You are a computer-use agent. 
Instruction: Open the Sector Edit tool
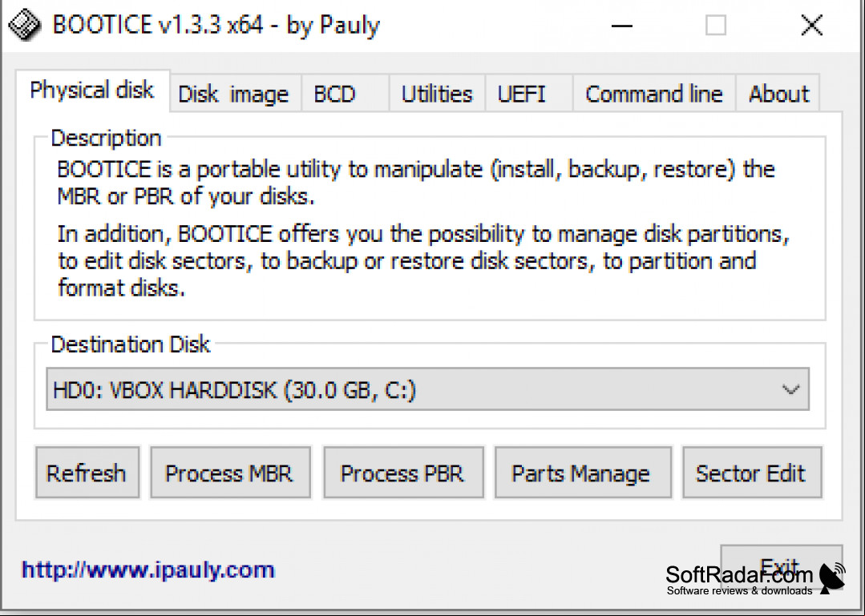pyautogui.click(x=752, y=473)
